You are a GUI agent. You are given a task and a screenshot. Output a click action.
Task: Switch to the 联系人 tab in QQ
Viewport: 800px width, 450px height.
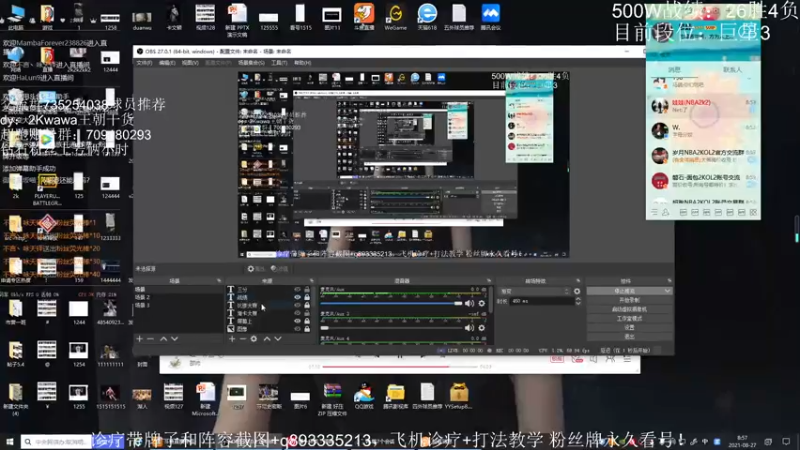tap(732, 69)
